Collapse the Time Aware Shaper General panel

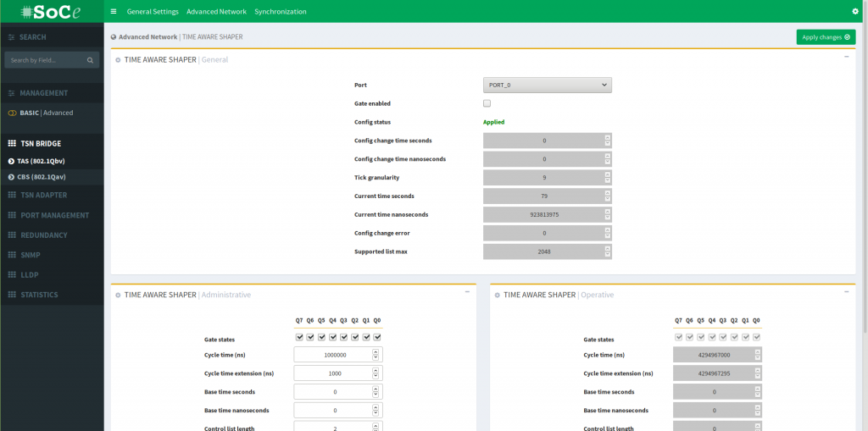(x=846, y=56)
